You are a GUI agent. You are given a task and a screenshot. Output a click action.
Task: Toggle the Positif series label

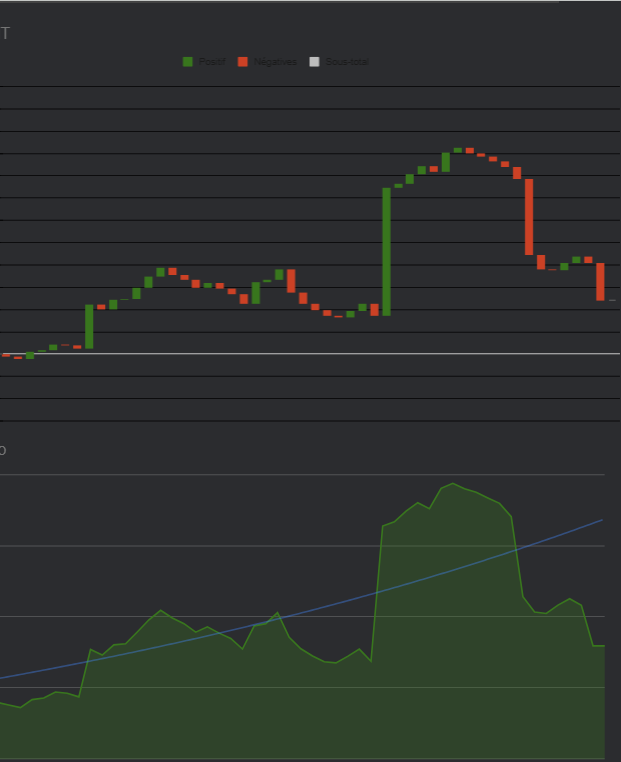click(212, 62)
